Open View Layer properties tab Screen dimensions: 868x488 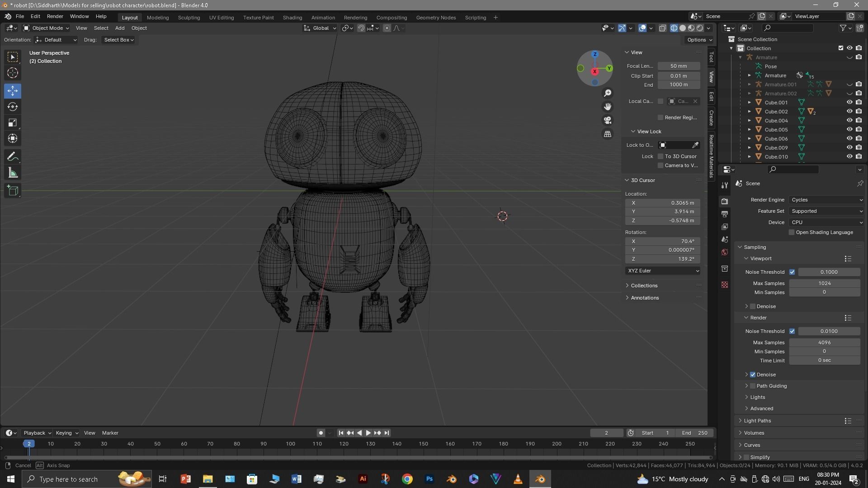725,226
